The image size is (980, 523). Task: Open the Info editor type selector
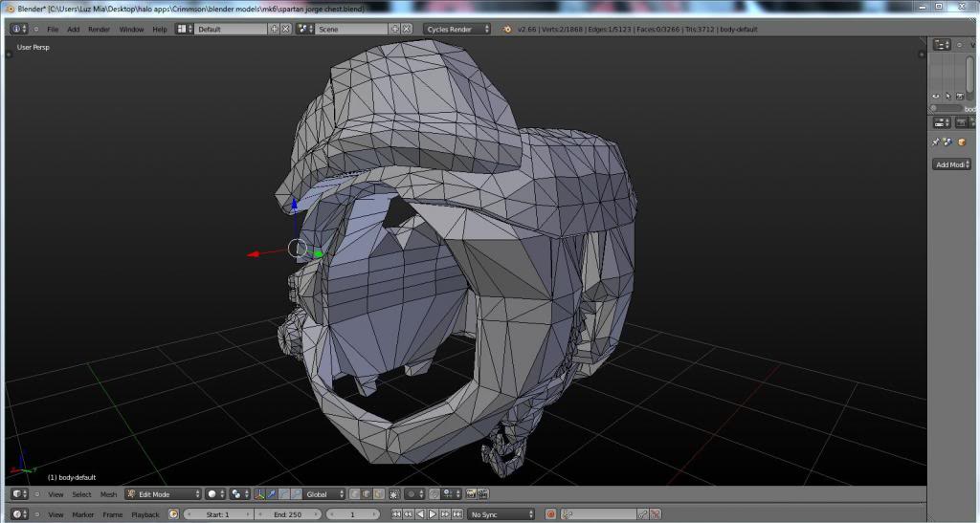pos(19,30)
